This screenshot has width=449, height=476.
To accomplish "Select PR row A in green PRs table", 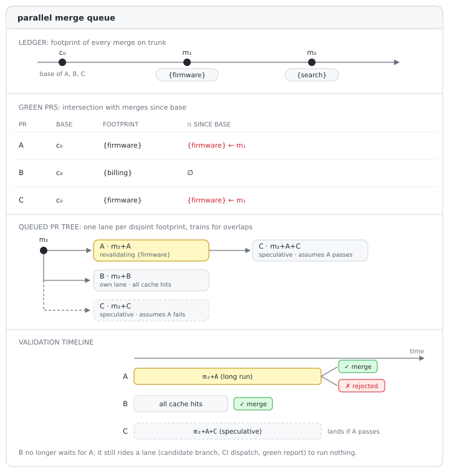I will click(224, 145).
